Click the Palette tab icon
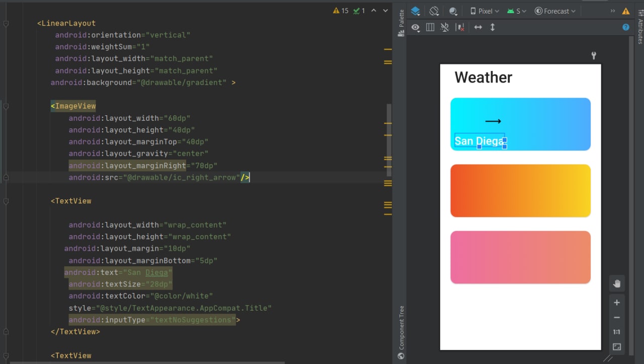The width and height of the screenshot is (644, 364). coord(401,33)
